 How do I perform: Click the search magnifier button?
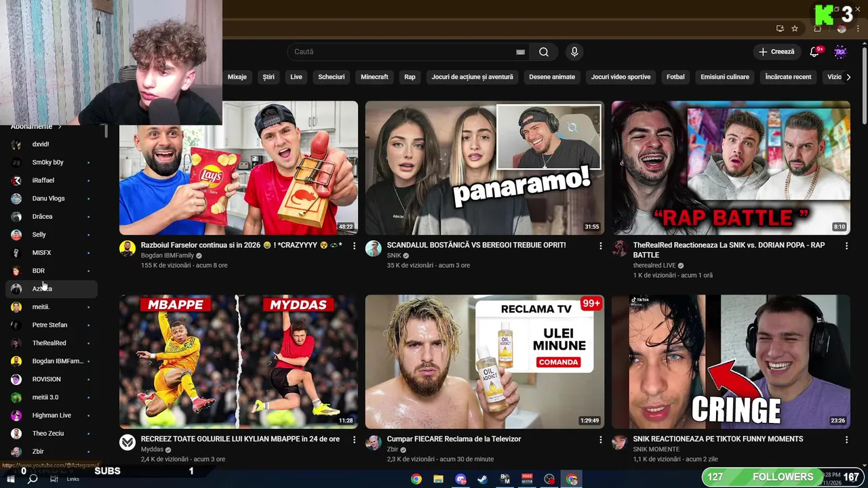coord(544,52)
